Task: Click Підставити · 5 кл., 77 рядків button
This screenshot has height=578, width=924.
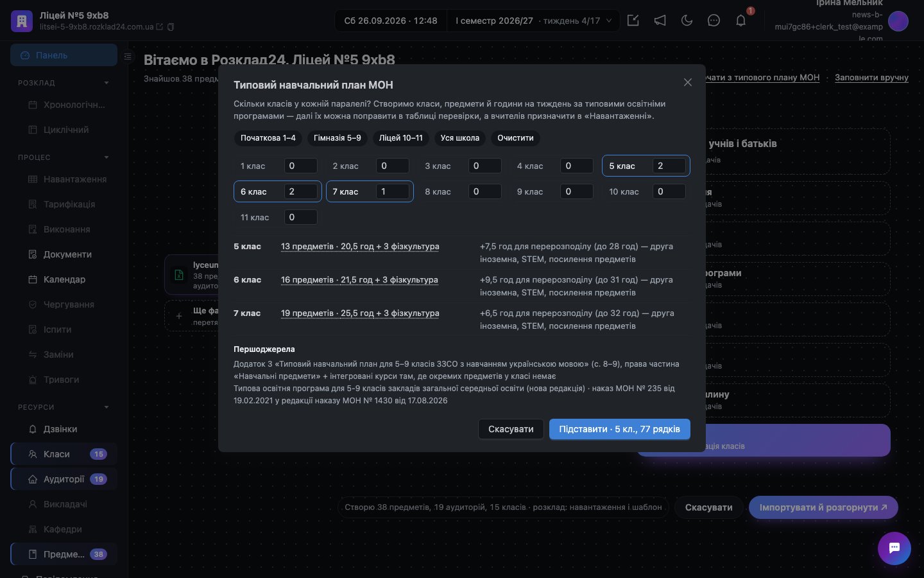Action: 619,429
